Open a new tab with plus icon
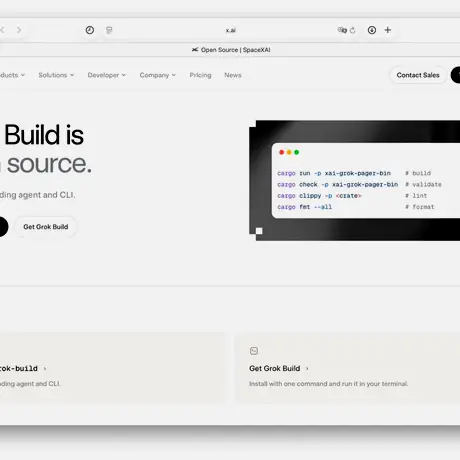This screenshot has height=460, width=460. pyautogui.click(x=388, y=30)
